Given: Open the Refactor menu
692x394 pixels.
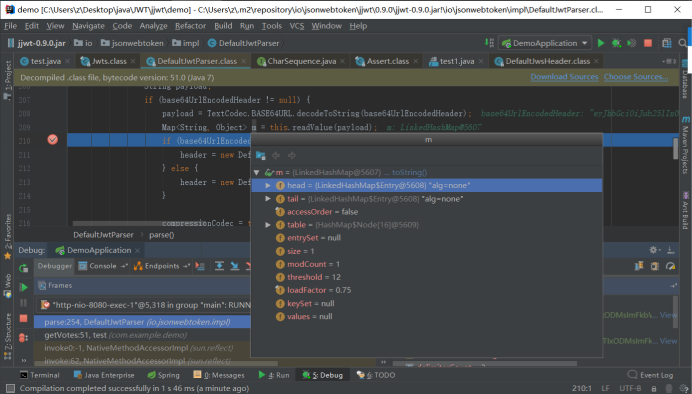Looking at the screenshot, I should click(x=190, y=26).
